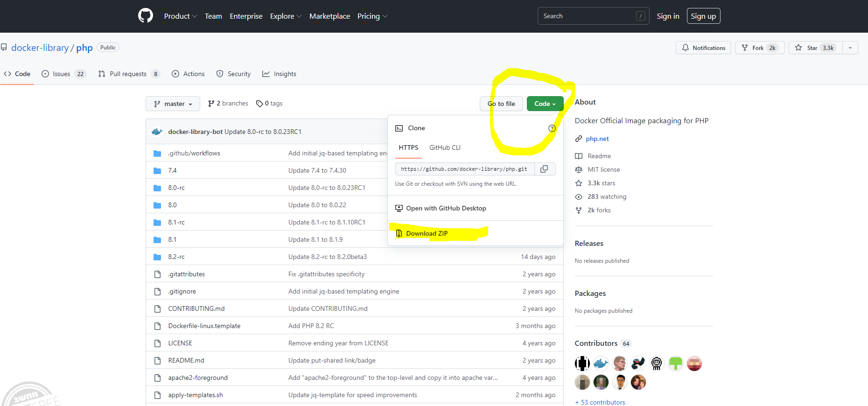Open the 8.0-rc folder
Image resolution: width=868 pixels, height=406 pixels.
(x=176, y=188)
